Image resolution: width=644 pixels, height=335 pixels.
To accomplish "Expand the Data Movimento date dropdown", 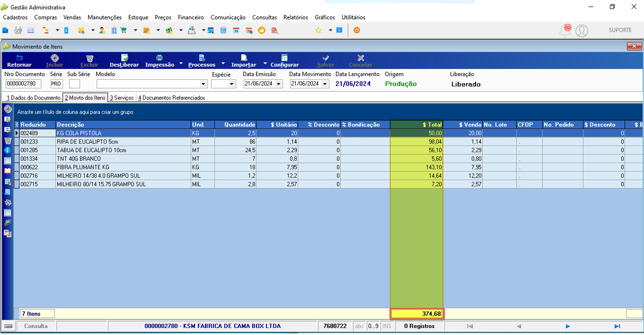I will point(325,84).
